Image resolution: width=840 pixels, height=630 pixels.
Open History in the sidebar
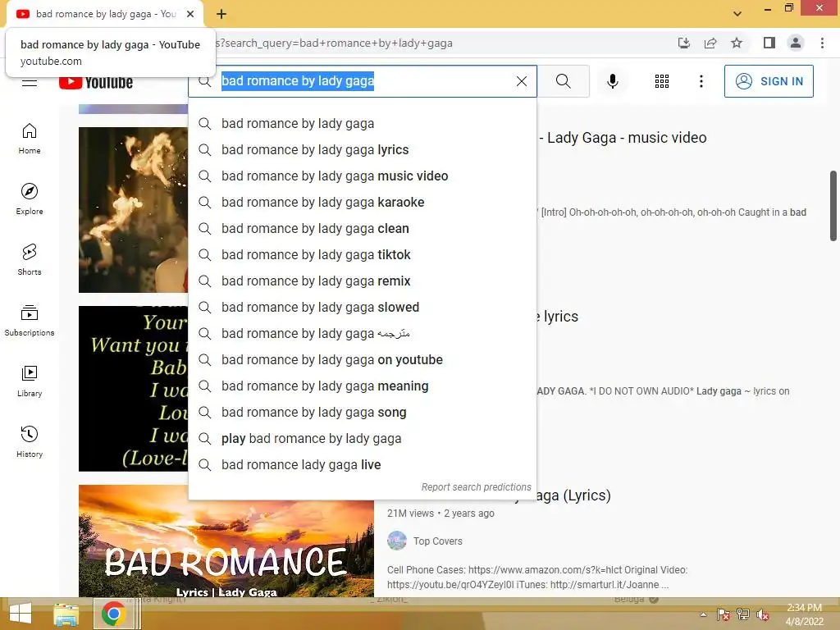pyautogui.click(x=30, y=441)
